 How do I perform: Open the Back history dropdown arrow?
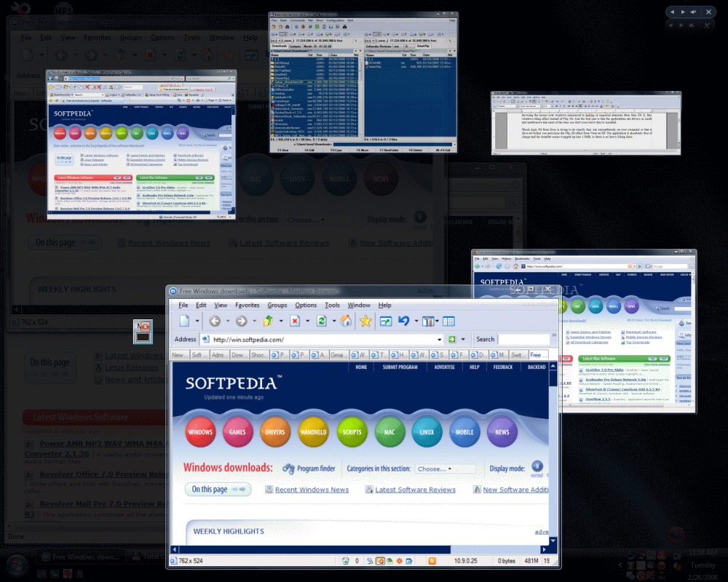pyautogui.click(x=227, y=321)
